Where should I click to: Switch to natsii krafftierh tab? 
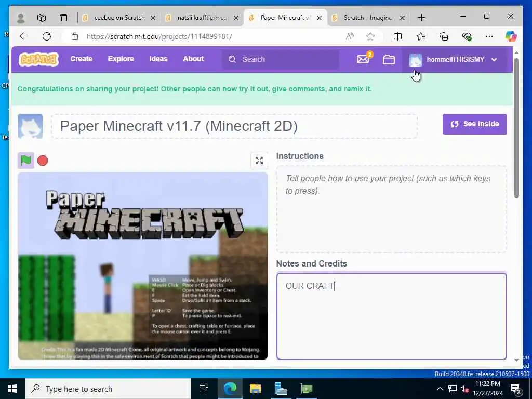(x=203, y=18)
